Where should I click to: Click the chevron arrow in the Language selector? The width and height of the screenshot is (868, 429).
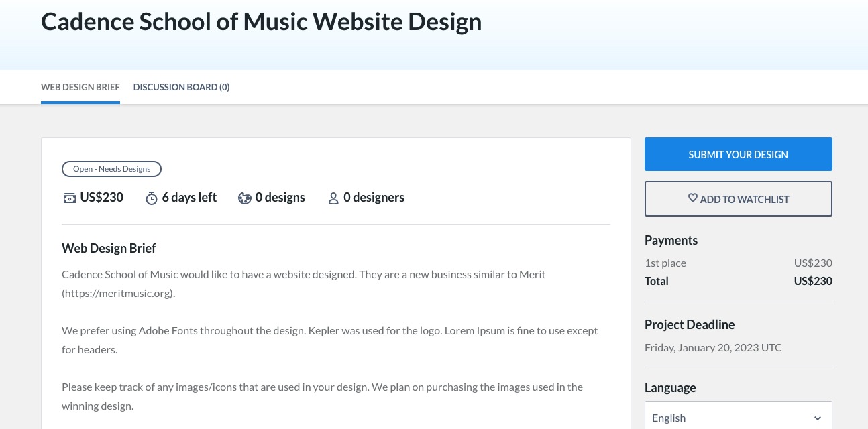pyautogui.click(x=818, y=418)
